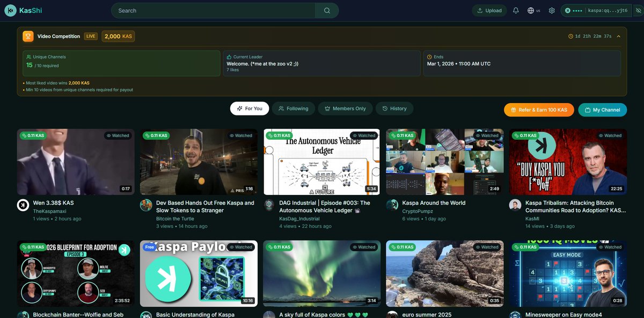The image size is (644, 318).
Task: Click the LIVE badge
Action: (91, 37)
